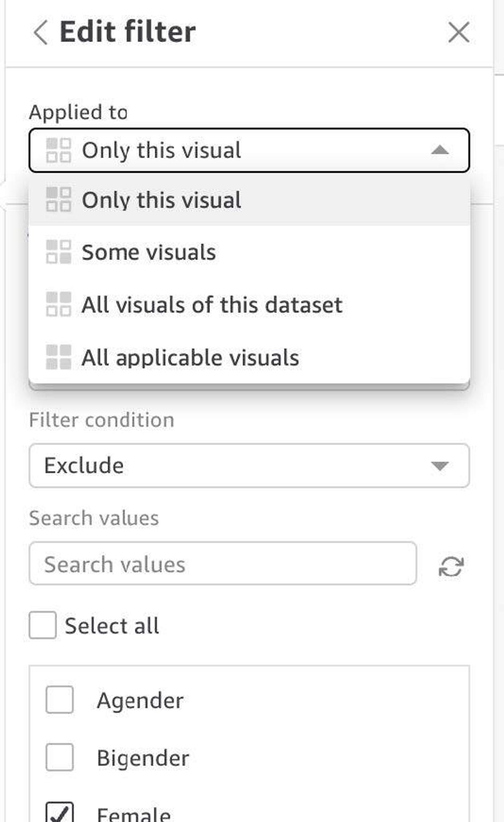Click the refresh values icon
This screenshot has height=822, width=504.
(451, 566)
